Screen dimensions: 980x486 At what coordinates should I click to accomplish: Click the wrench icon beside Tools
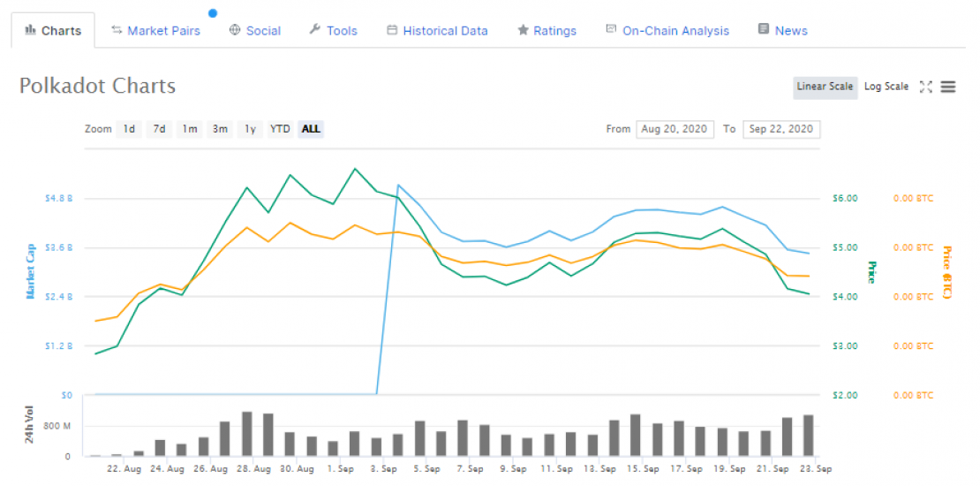[314, 30]
